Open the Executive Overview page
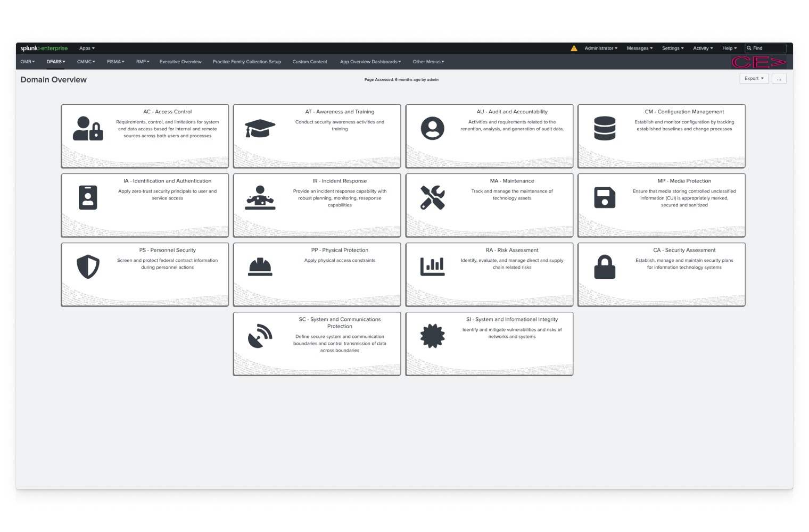The width and height of the screenshot is (809, 532). coord(180,62)
